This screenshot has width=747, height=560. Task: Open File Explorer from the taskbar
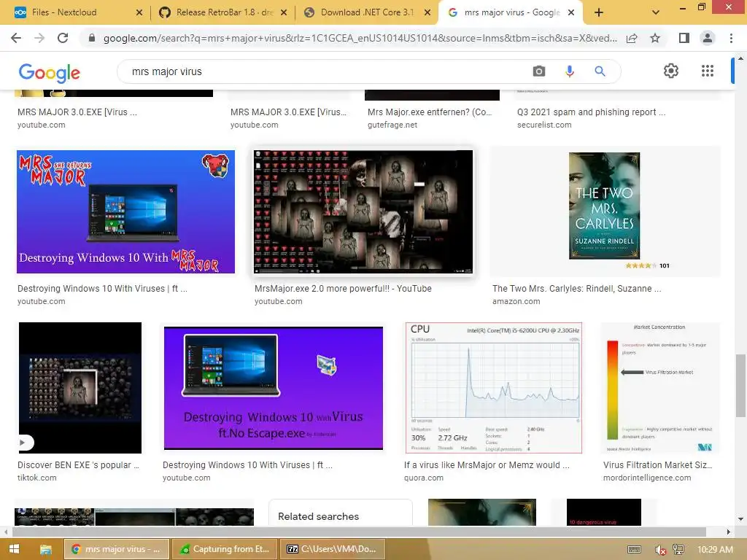45,549
